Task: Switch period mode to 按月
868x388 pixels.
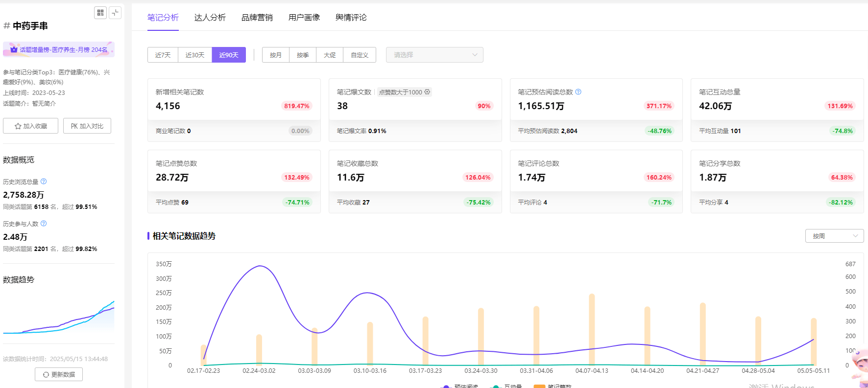Action: pyautogui.click(x=276, y=55)
